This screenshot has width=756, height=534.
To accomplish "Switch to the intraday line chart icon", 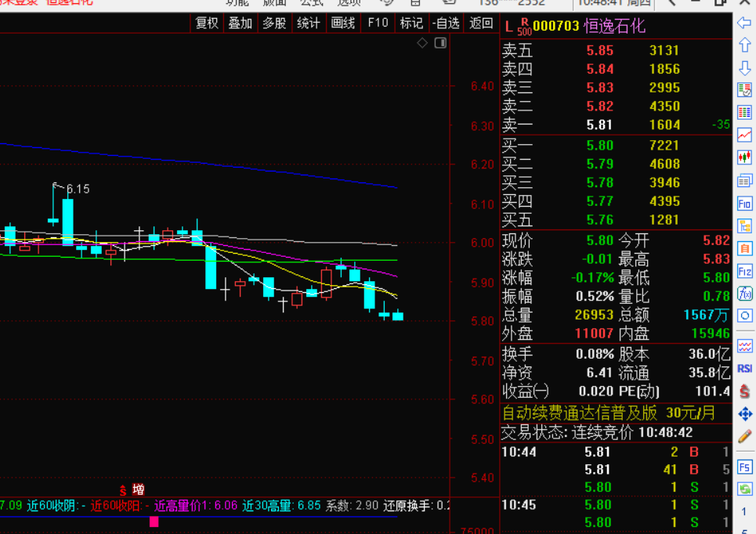I will [744, 135].
